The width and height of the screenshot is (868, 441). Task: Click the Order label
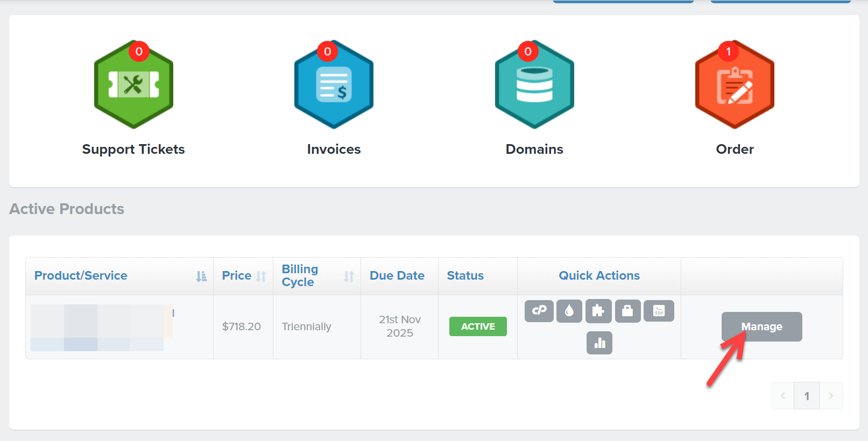(x=735, y=150)
